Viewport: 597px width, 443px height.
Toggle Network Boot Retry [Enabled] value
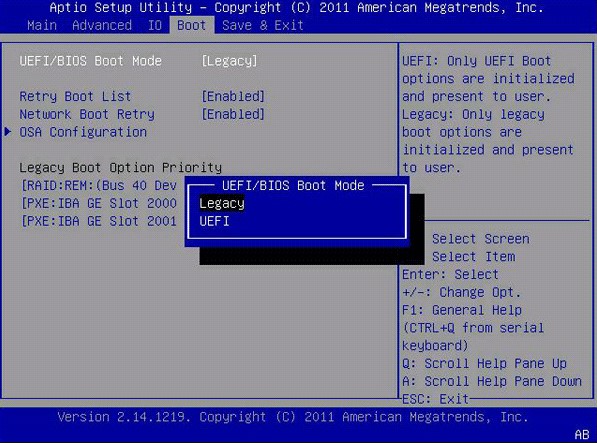(233, 114)
